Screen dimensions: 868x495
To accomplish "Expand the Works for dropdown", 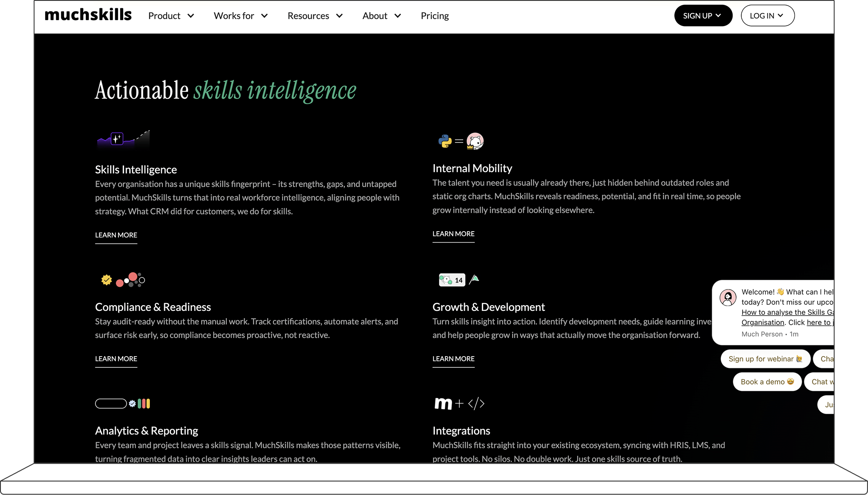I will [240, 16].
